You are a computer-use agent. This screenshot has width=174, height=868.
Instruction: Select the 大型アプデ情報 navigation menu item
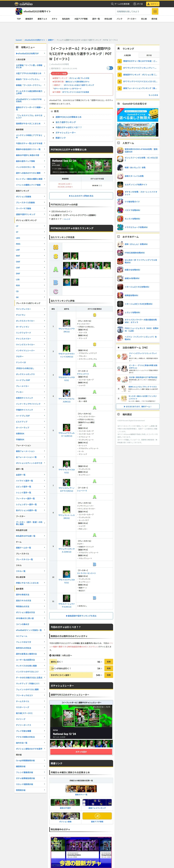(x=81, y=19)
